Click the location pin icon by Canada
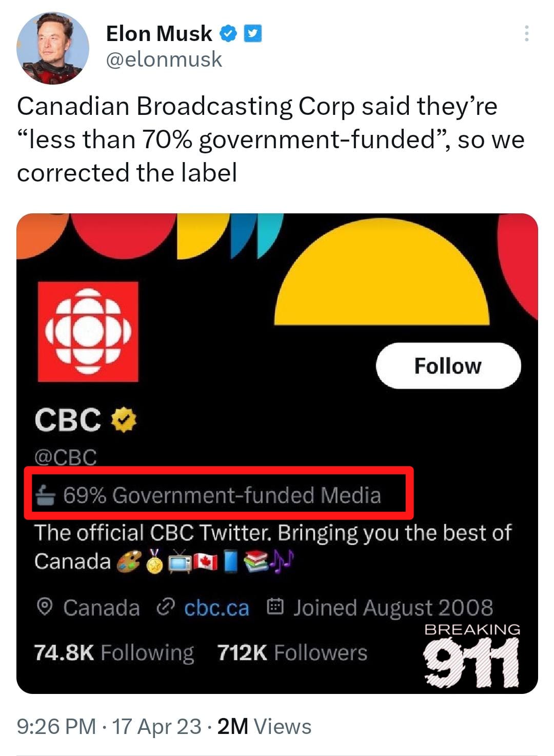Image resolution: width=554 pixels, height=756 pixels. point(45,607)
